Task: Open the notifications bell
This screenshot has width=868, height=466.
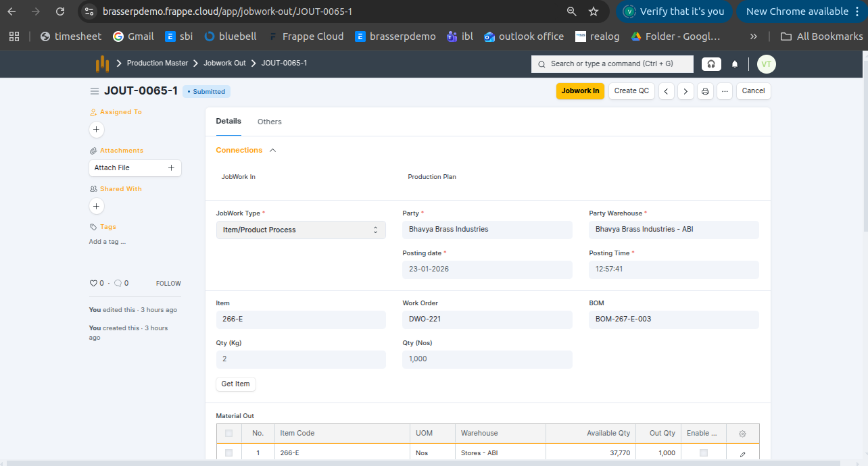Action: point(735,64)
